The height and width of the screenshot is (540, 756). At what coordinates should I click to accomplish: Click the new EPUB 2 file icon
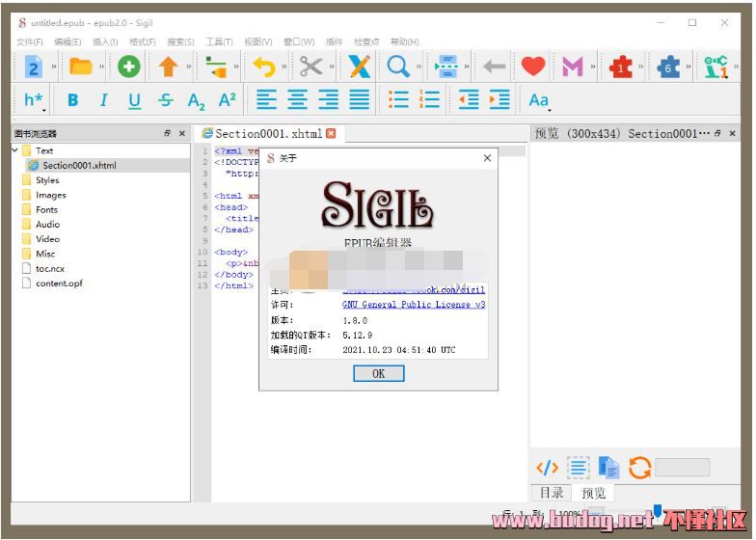click(x=33, y=67)
